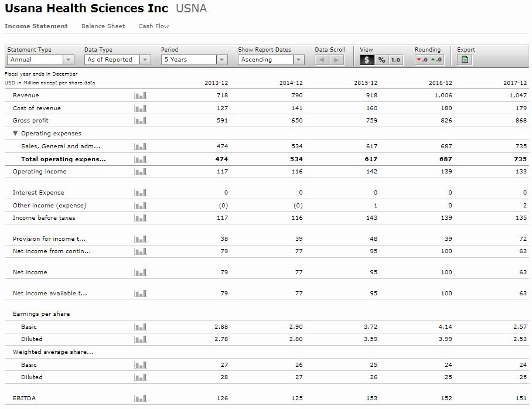Show chart for Basic weighted average shares
532x409 pixels.
pos(141,365)
